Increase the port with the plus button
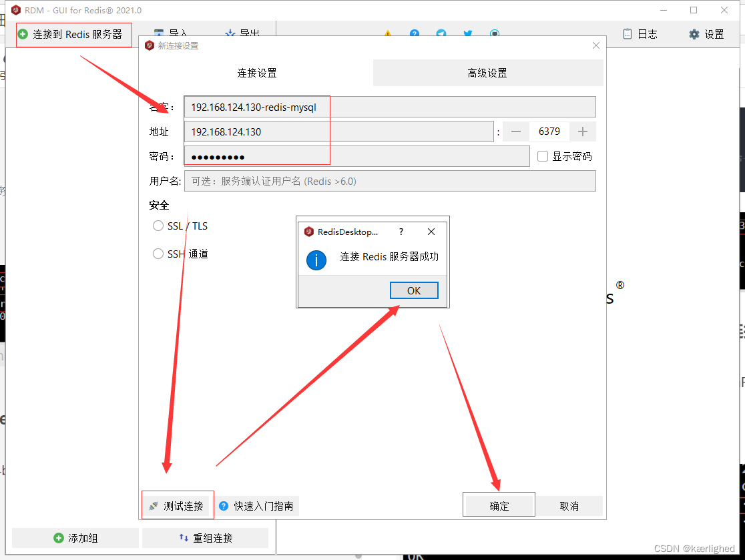 click(582, 131)
